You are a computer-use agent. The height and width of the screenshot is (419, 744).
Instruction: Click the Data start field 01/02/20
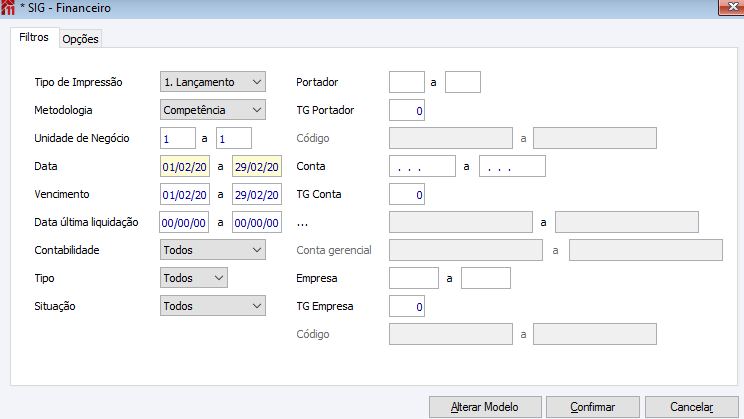(x=185, y=166)
